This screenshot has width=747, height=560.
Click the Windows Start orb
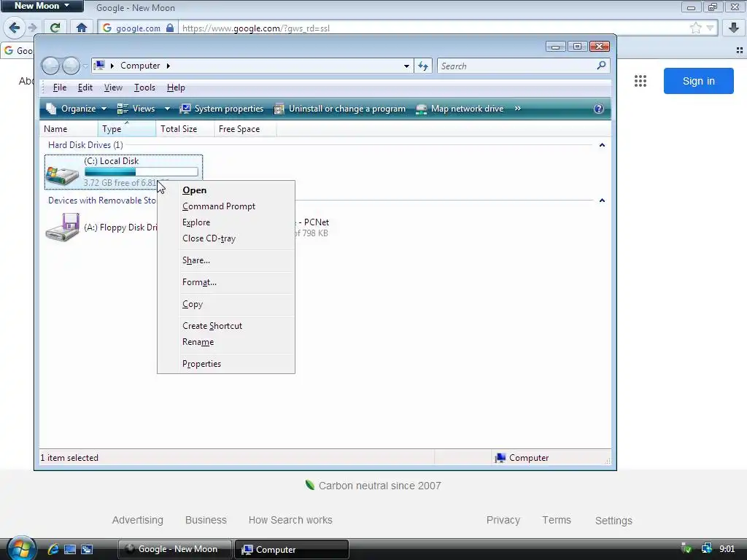coord(21,548)
